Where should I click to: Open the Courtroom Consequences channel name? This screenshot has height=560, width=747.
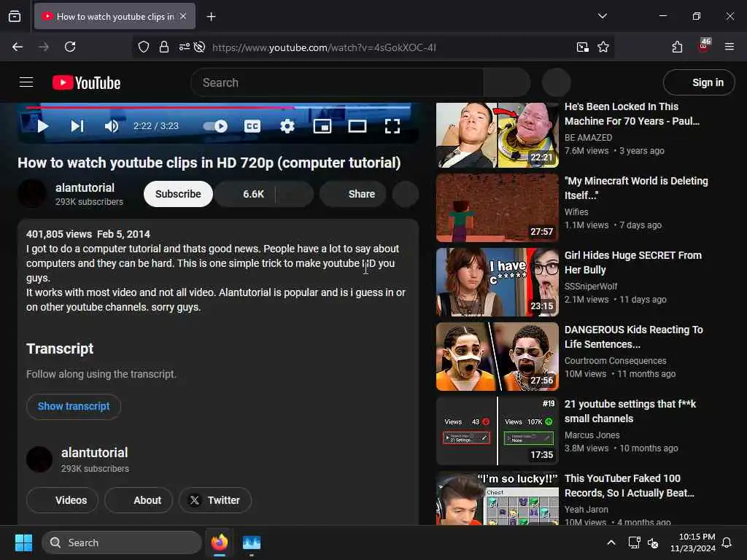coord(616,360)
